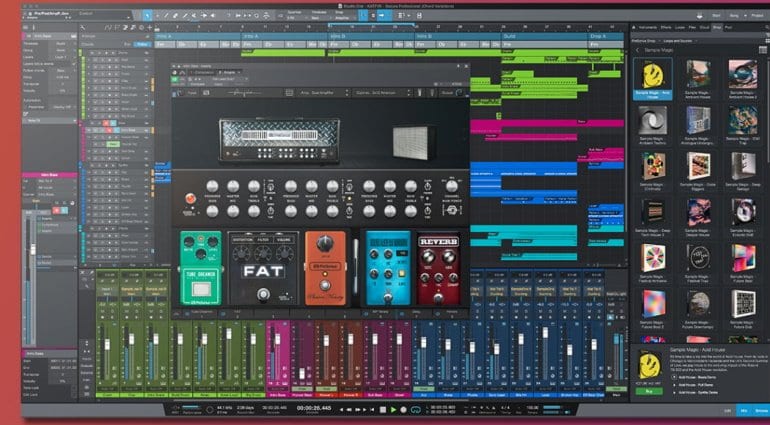Toggle Ampire plugin power button
Viewport: 770px width, 425px height.
point(174,79)
